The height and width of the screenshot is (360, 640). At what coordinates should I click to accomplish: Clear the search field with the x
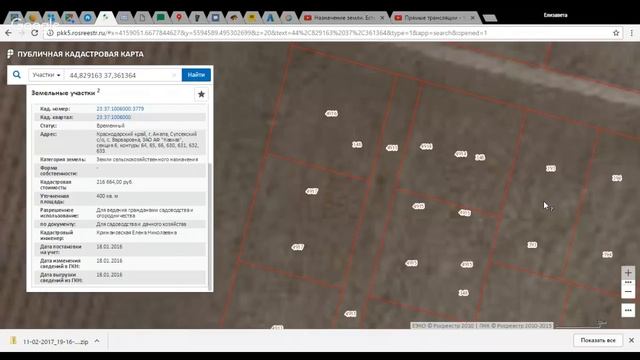(x=174, y=76)
